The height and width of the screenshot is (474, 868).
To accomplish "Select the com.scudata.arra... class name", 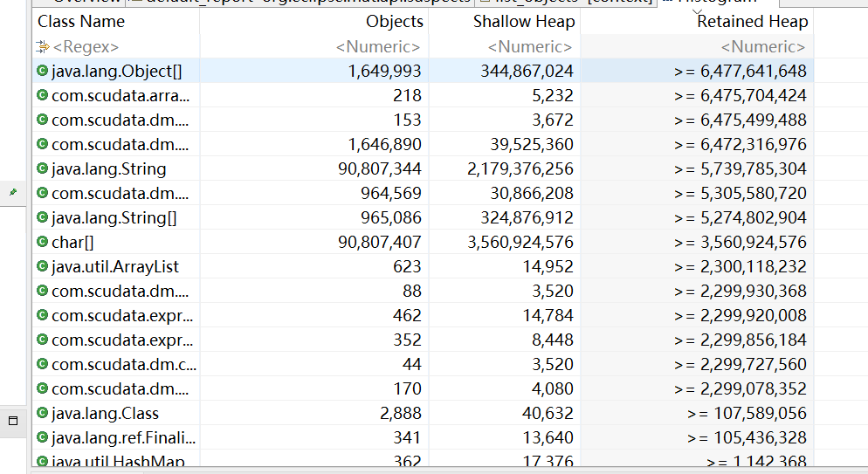I will click(x=121, y=96).
